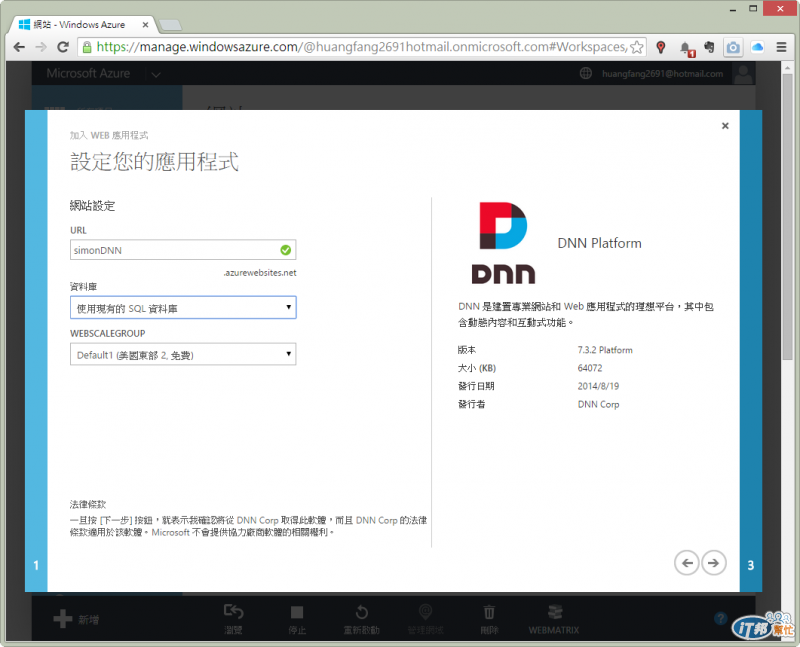Click the 'DNN Platform' title text
The image size is (800, 647).
coord(599,243)
